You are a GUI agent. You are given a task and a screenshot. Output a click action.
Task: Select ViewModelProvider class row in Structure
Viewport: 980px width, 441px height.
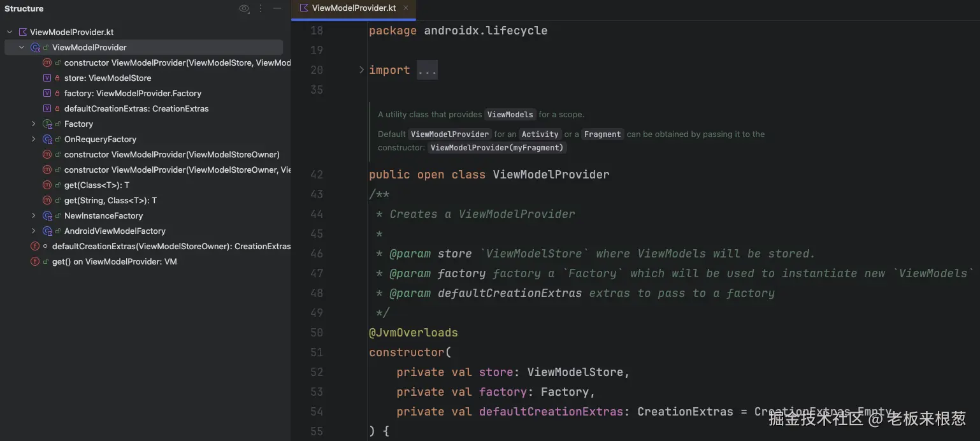(144, 47)
